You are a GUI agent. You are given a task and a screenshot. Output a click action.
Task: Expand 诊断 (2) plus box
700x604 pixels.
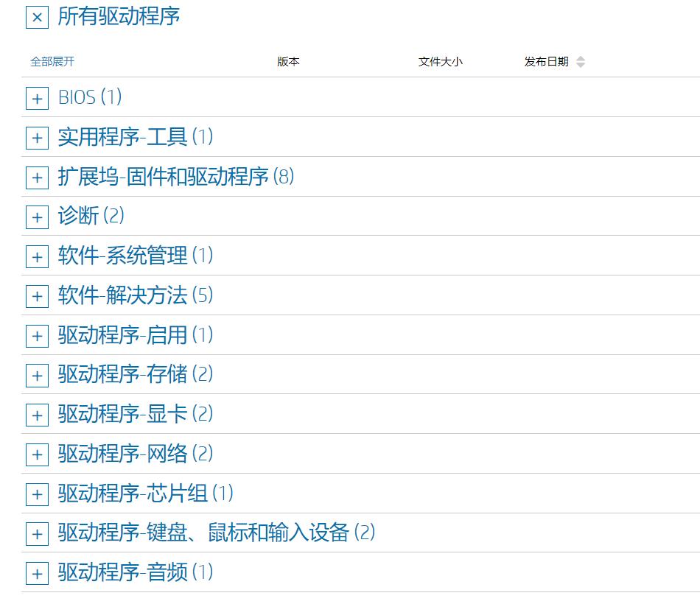[37, 217]
